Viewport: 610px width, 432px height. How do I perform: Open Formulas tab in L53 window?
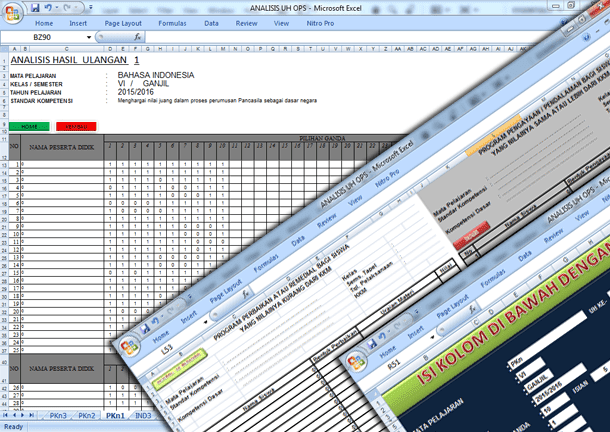(266, 264)
